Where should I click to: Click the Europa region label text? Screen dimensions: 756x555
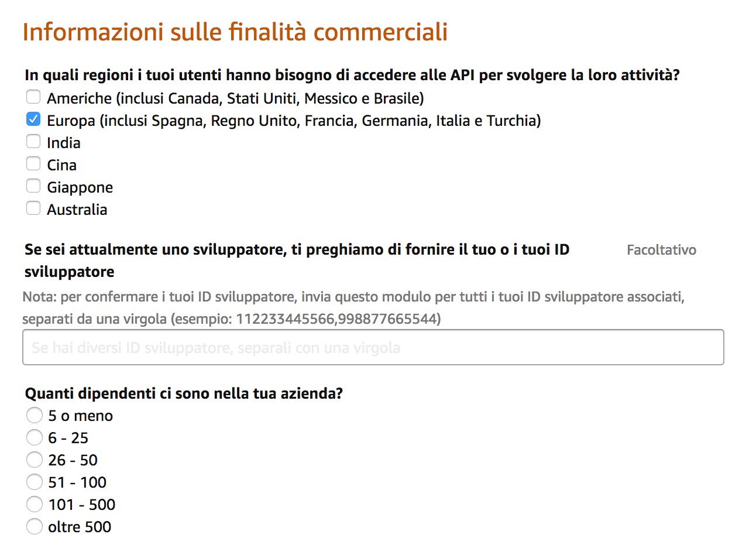294,121
